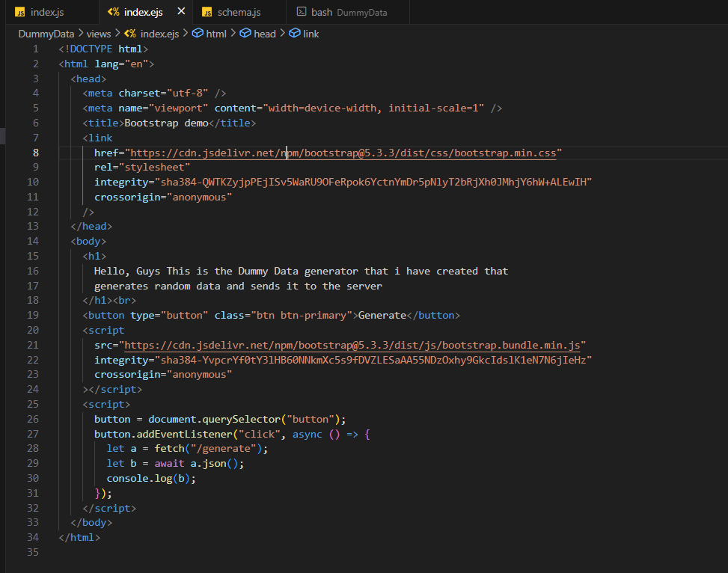
Task: Click the lang="en" attribute text
Action: pos(121,64)
